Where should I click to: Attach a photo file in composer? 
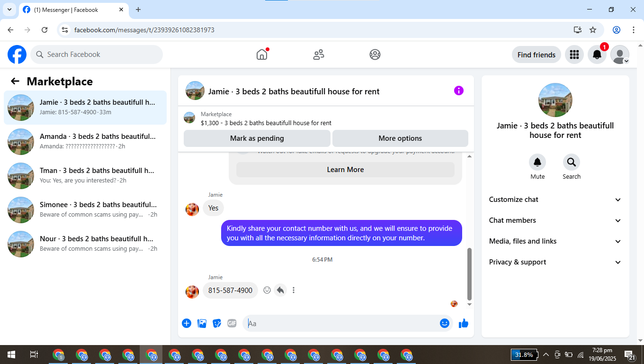click(202, 323)
